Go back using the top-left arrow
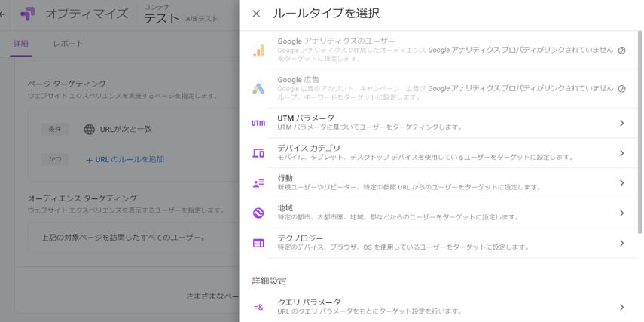Screen dimensions: 644x322 coord(2,14)
